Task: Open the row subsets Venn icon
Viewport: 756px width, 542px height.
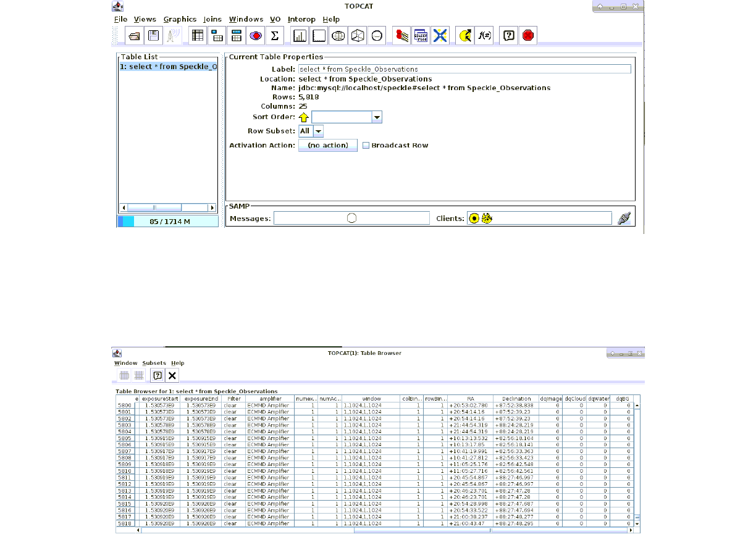Action: click(x=256, y=36)
